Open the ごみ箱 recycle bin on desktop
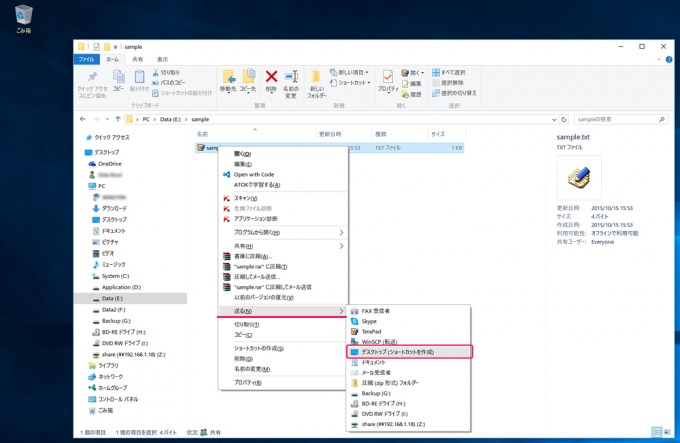The image size is (680, 443). click(x=23, y=19)
